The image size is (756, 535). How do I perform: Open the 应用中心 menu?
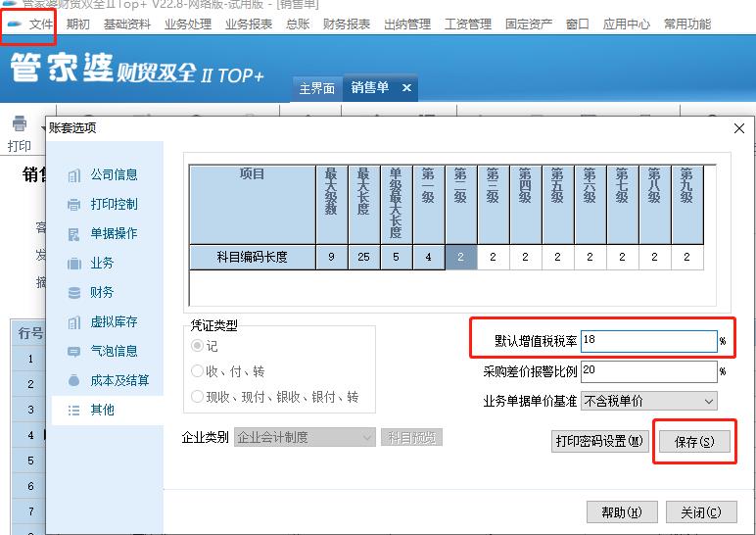(x=627, y=24)
